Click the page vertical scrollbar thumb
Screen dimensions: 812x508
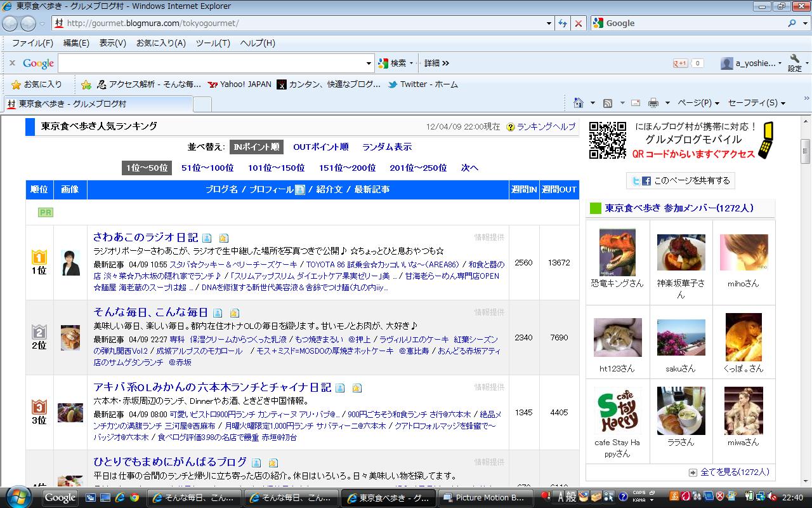coord(806,151)
